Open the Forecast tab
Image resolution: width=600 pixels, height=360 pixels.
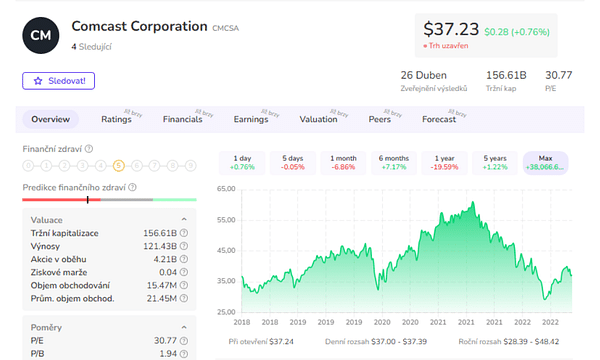click(439, 119)
